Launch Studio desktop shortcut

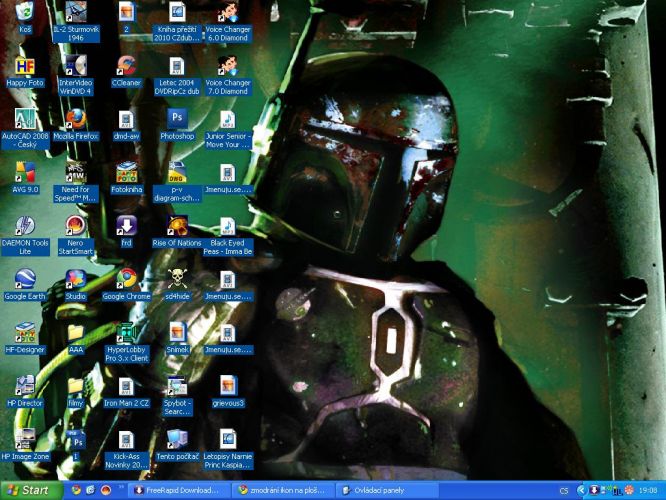point(76,285)
